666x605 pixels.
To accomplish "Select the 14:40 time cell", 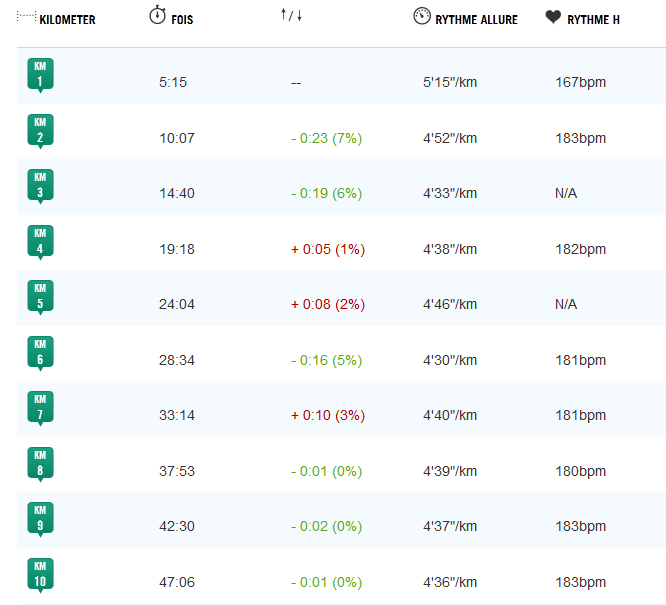I will (177, 193).
